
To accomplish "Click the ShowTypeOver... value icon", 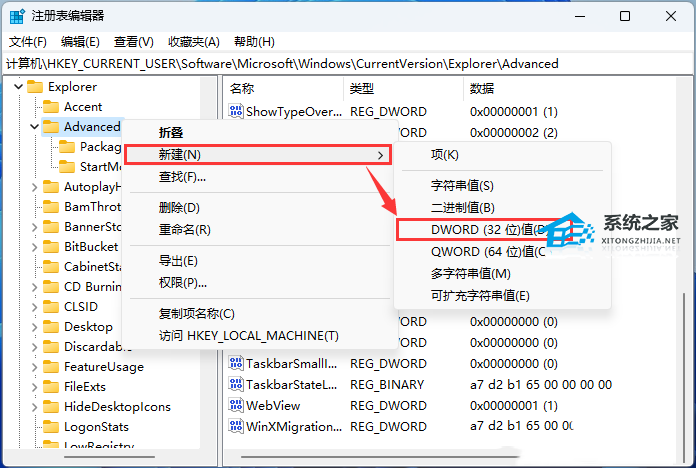I will (236, 111).
